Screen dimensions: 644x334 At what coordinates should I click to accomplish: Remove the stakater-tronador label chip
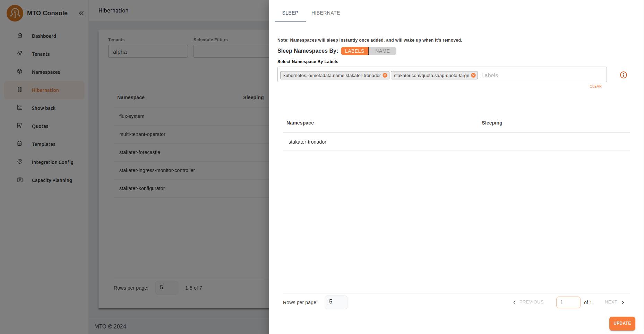(x=385, y=75)
